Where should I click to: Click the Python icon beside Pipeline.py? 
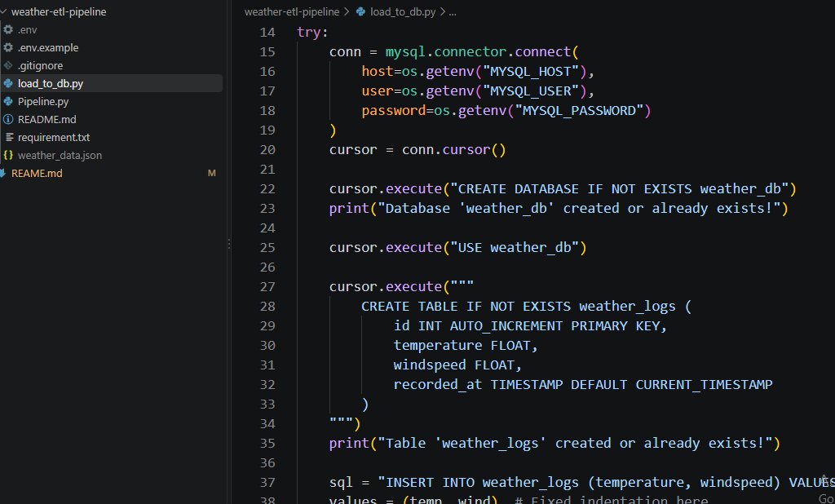[8, 101]
